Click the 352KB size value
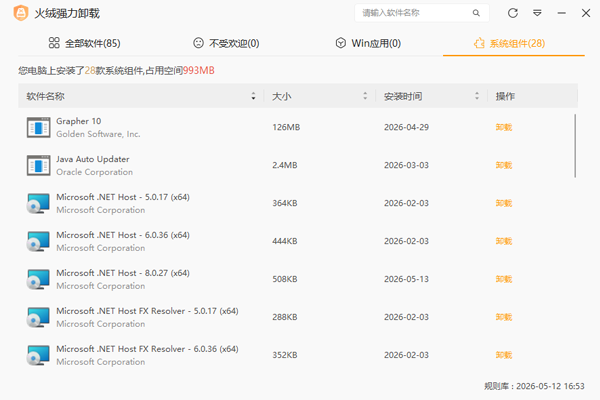The width and height of the screenshot is (600, 400). pyautogui.click(x=285, y=355)
